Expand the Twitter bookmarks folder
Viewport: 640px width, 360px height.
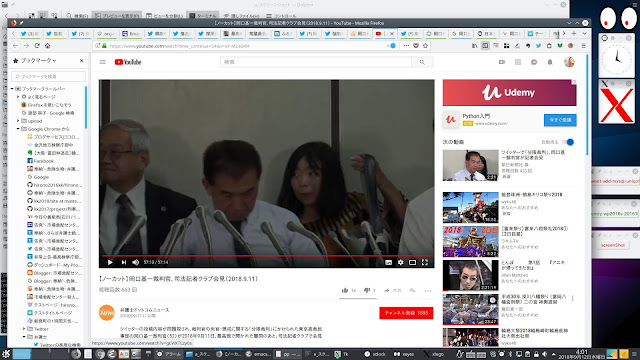24,329
